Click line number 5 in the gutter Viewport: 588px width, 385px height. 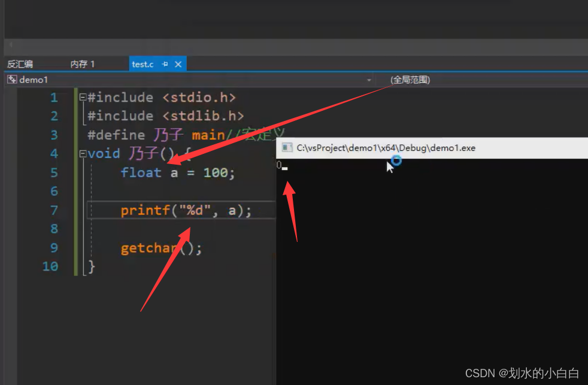[x=54, y=172]
